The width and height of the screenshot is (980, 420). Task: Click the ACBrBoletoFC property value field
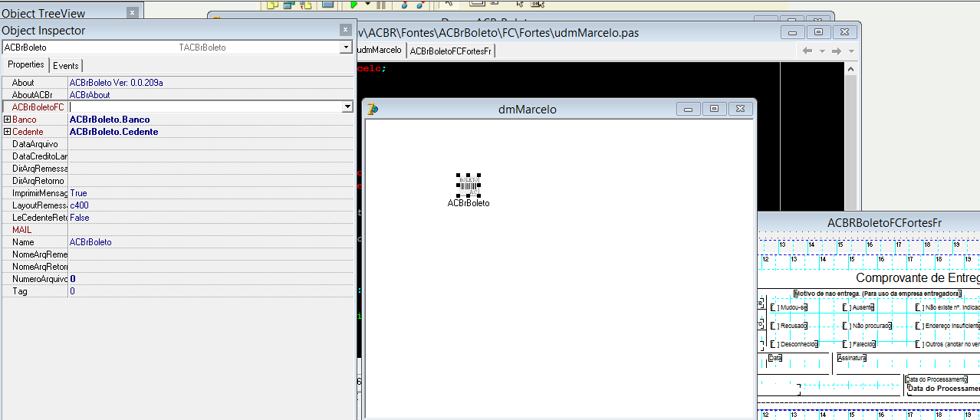[x=205, y=107]
